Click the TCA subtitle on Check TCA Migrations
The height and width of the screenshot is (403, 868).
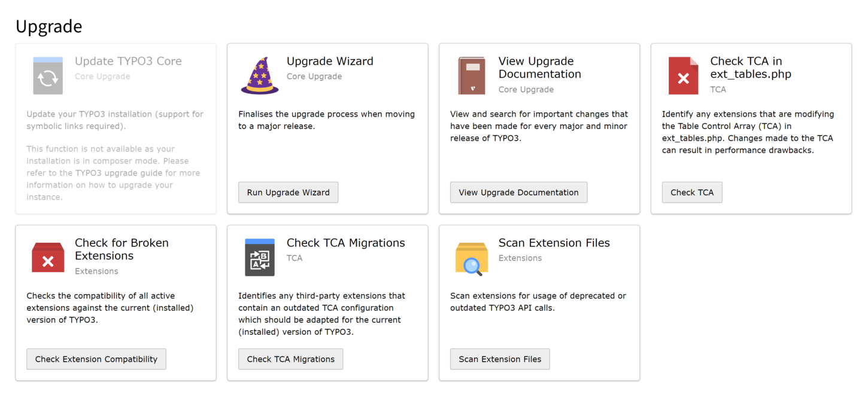[294, 258]
